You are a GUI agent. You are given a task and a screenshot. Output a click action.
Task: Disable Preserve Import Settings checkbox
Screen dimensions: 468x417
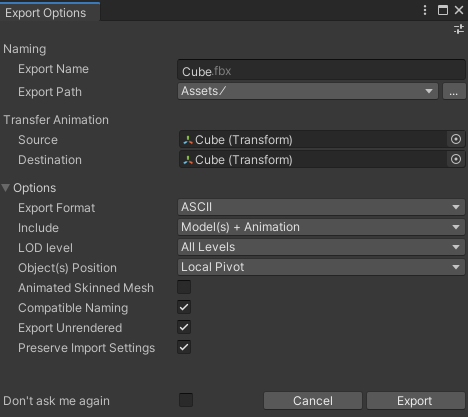click(184, 347)
